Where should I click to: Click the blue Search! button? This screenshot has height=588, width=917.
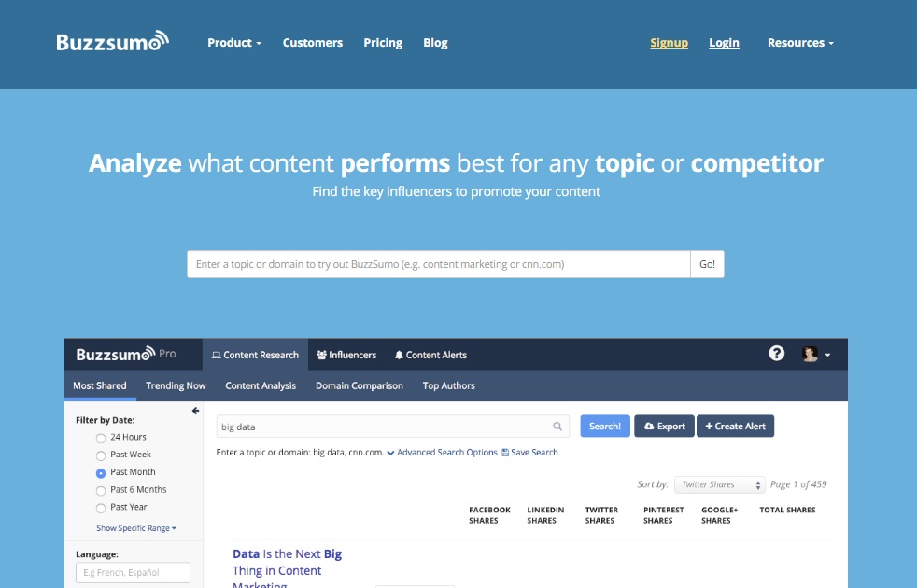pos(605,427)
